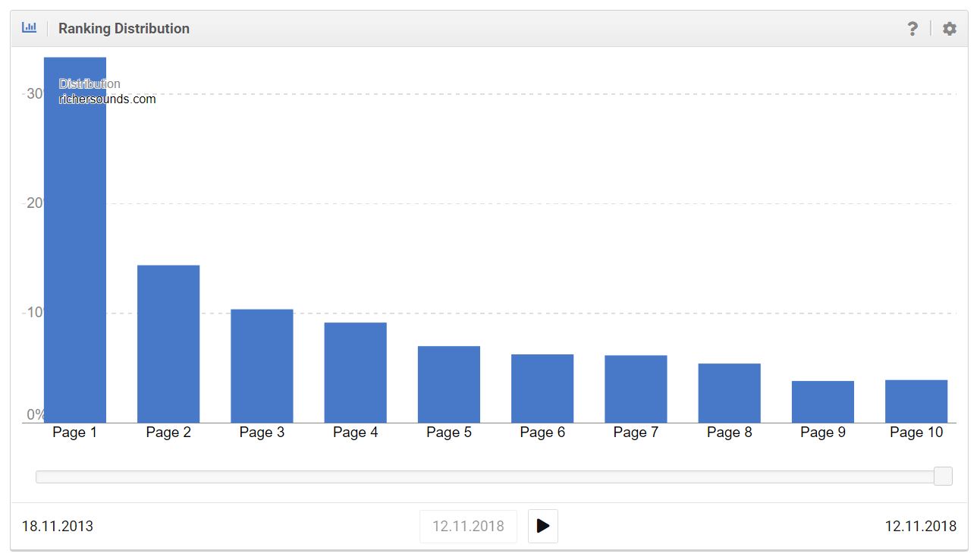Select the Page 2 bar
The width and height of the screenshot is (980, 560).
[x=168, y=344]
